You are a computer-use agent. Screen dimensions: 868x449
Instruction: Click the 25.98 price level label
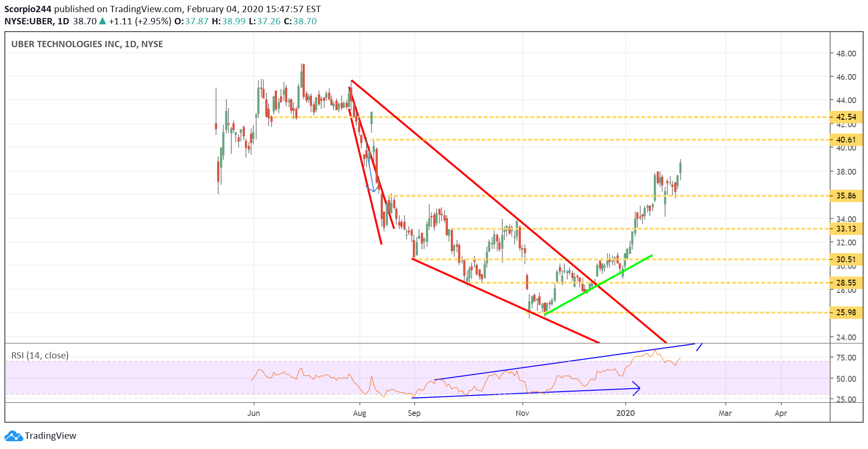pyautogui.click(x=846, y=313)
